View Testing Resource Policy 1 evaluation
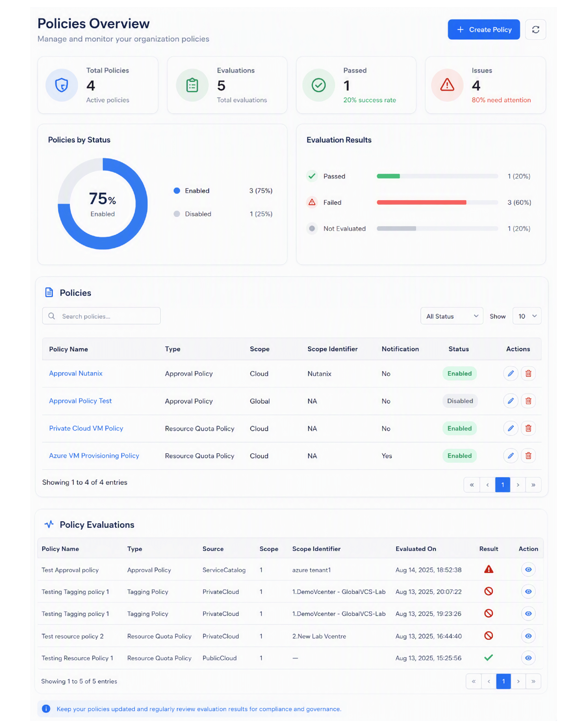 tap(528, 658)
